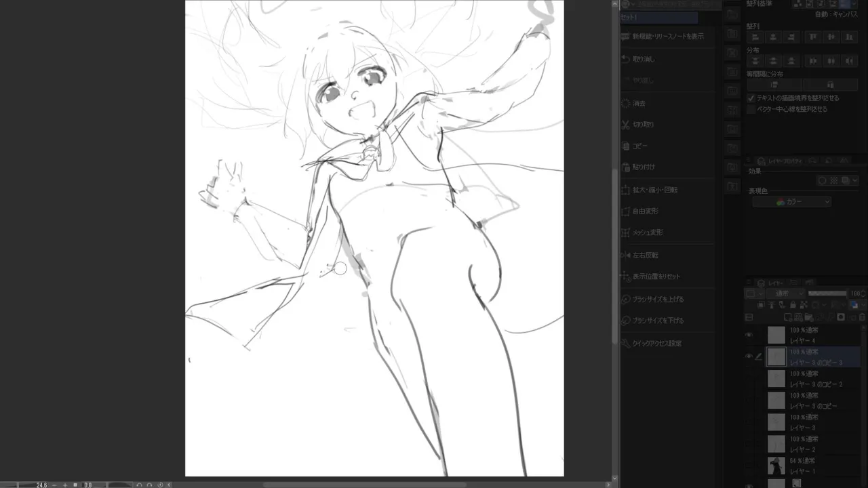This screenshot has width=868, height=488.
Task: Click 切り取り (cut) in quick access
Action: pos(667,125)
